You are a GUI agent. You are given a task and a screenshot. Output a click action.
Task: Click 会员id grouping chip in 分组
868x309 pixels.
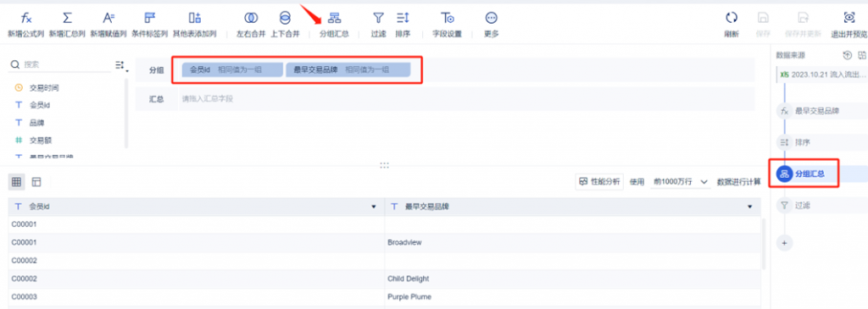point(232,69)
